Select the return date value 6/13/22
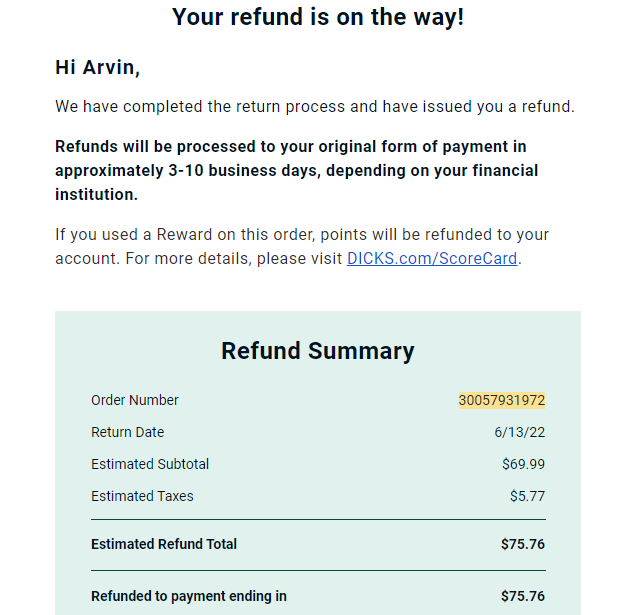Screen dimensions: 631x615 520,432
